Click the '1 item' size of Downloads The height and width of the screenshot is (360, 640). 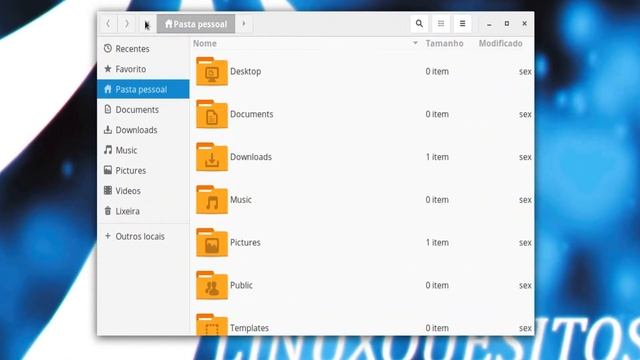[x=437, y=157]
